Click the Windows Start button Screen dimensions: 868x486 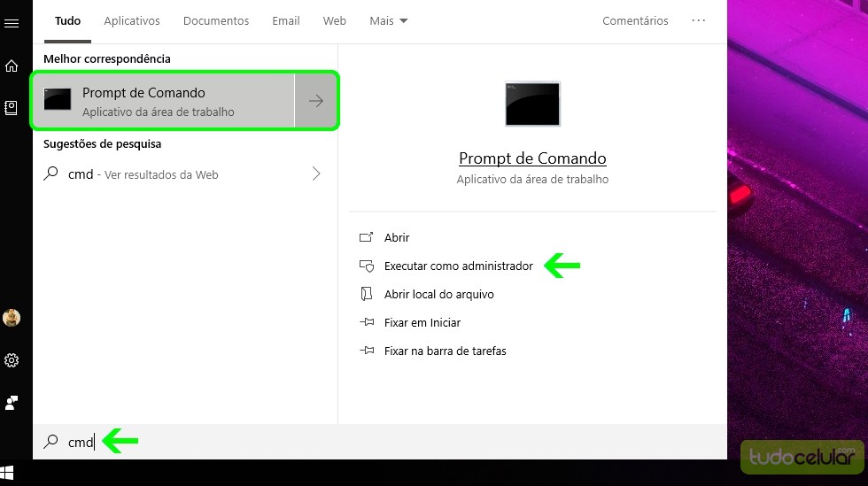point(7,473)
